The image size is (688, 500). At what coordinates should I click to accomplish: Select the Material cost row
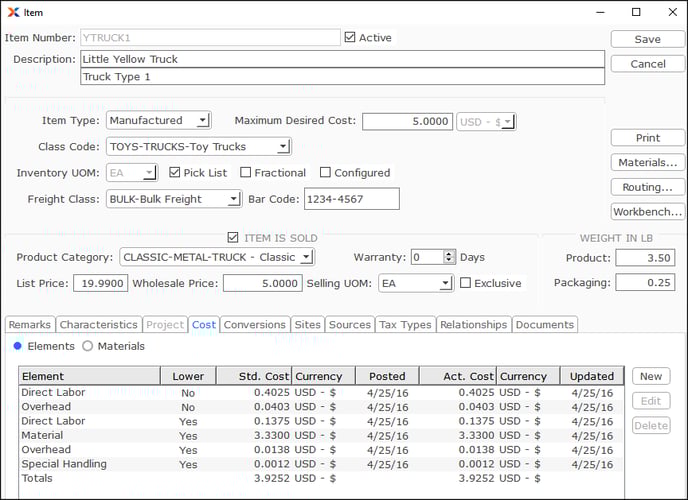pyautogui.click(x=321, y=436)
